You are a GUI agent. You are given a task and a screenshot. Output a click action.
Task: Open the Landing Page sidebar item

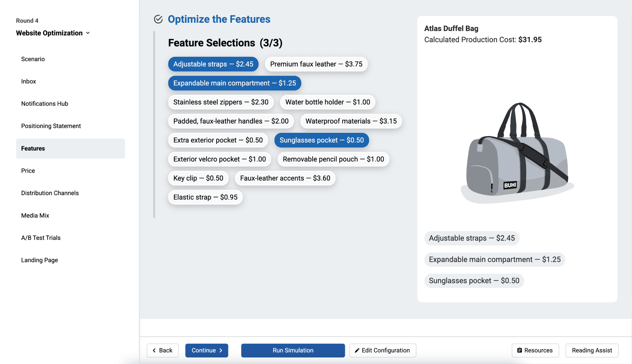point(39,260)
